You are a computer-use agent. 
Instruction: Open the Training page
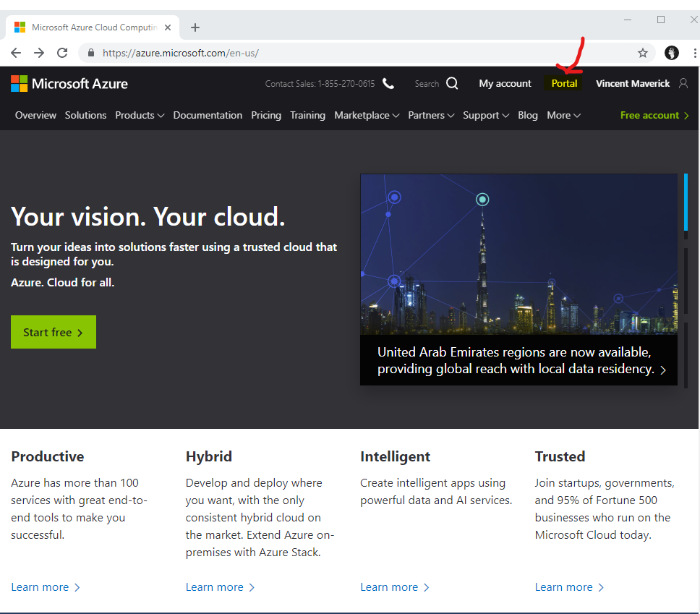307,115
